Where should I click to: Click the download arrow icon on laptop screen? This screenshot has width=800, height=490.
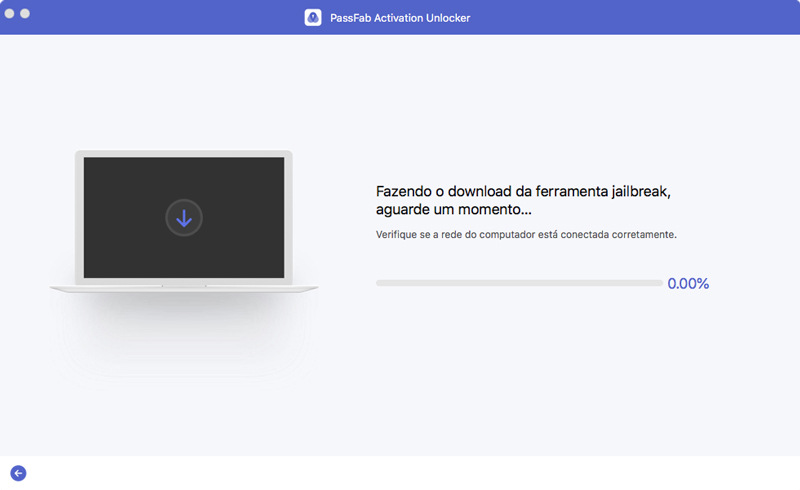pyautogui.click(x=184, y=218)
